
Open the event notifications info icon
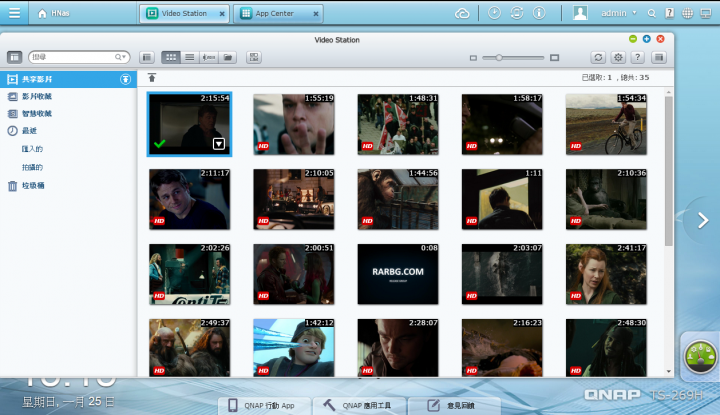pyautogui.click(x=539, y=13)
